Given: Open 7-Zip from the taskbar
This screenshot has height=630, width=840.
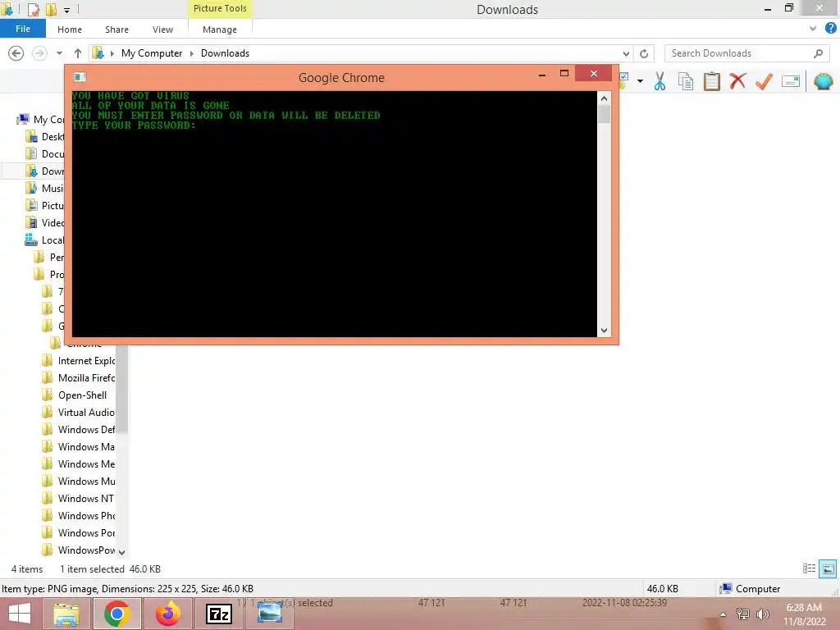Looking at the screenshot, I should 218,614.
